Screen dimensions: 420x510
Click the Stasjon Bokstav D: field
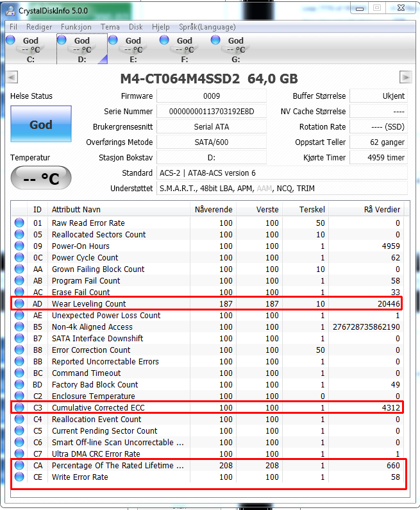pos(212,158)
